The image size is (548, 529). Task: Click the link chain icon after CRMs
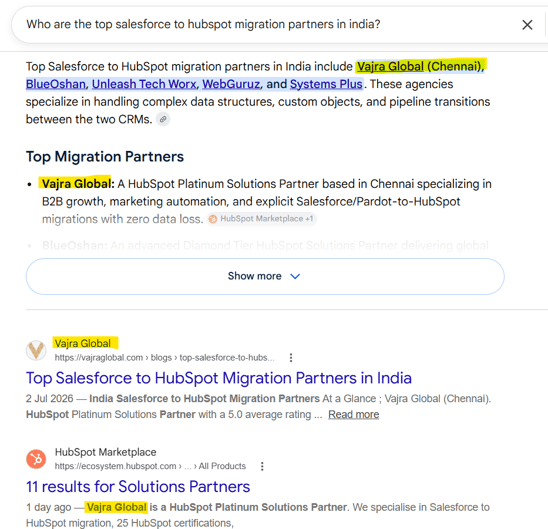163,119
